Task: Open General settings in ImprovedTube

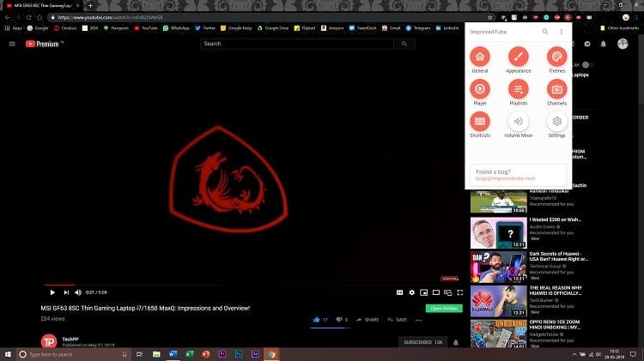Action: [x=480, y=57]
